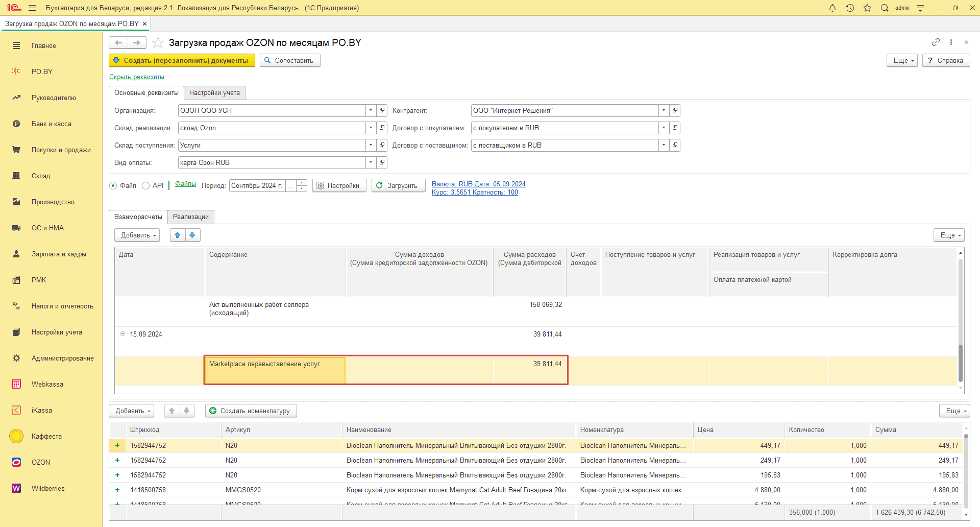Image resolution: width=980 pixels, height=527 pixels.
Task: Open Контрагент field's open-record icon
Action: point(675,110)
